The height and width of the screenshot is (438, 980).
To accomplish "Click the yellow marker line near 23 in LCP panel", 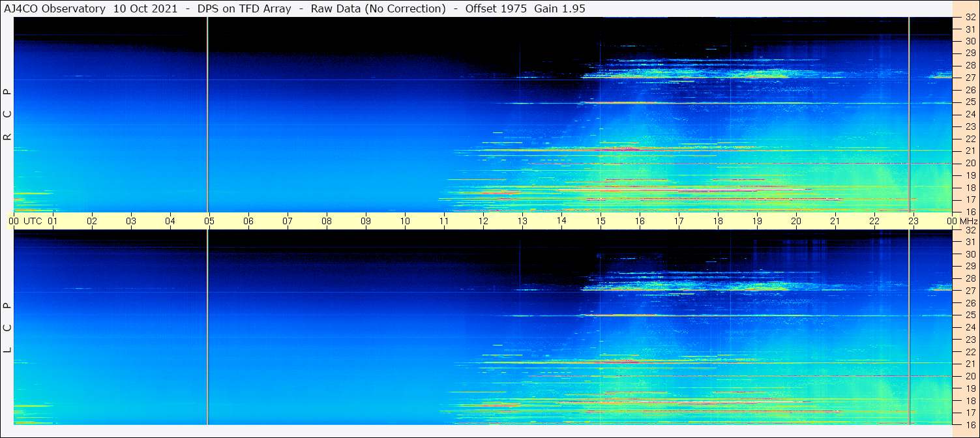I will pyautogui.click(x=908, y=327).
